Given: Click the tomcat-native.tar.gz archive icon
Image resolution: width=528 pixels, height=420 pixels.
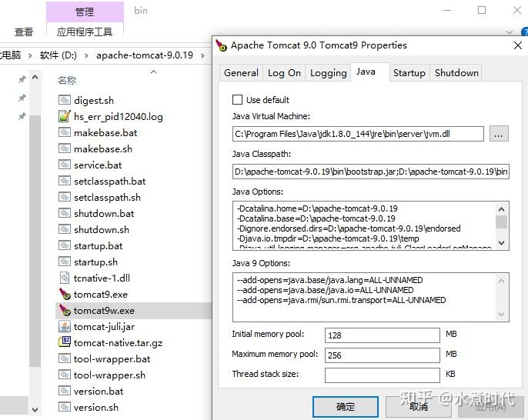Looking at the screenshot, I should 65,342.
